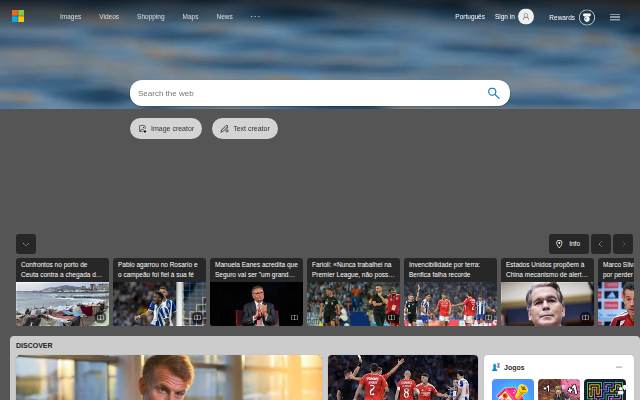Open the Maps tab
Viewport: 640px width, 400px height.
click(x=190, y=17)
